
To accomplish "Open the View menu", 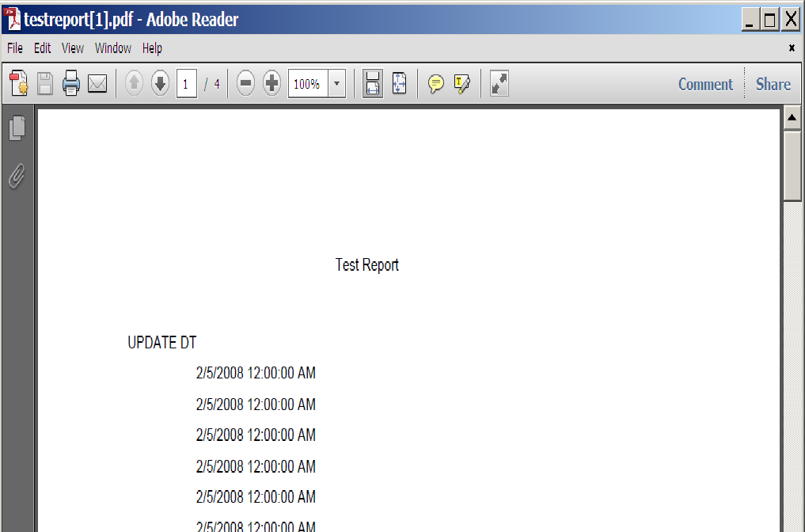I will [x=72, y=48].
